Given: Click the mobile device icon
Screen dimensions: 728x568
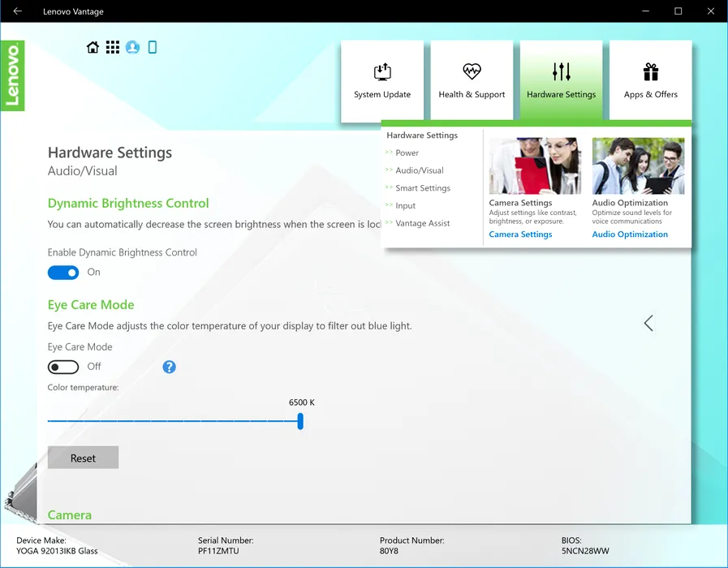Looking at the screenshot, I should [153, 47].
